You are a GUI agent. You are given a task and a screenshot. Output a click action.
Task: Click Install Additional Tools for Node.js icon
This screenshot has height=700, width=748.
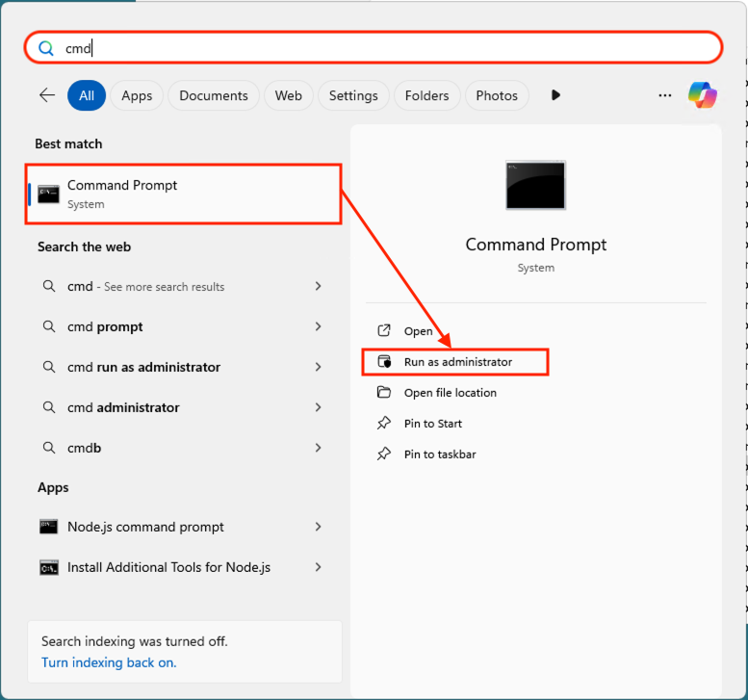[49, 567]
